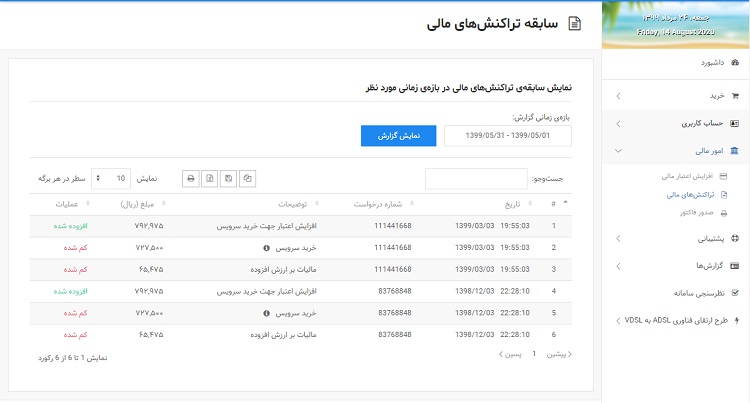This screenshot has width=750, height=403.
Task: Expand the حساب کاربری menu chevron
Action: [x=618, y=124]
